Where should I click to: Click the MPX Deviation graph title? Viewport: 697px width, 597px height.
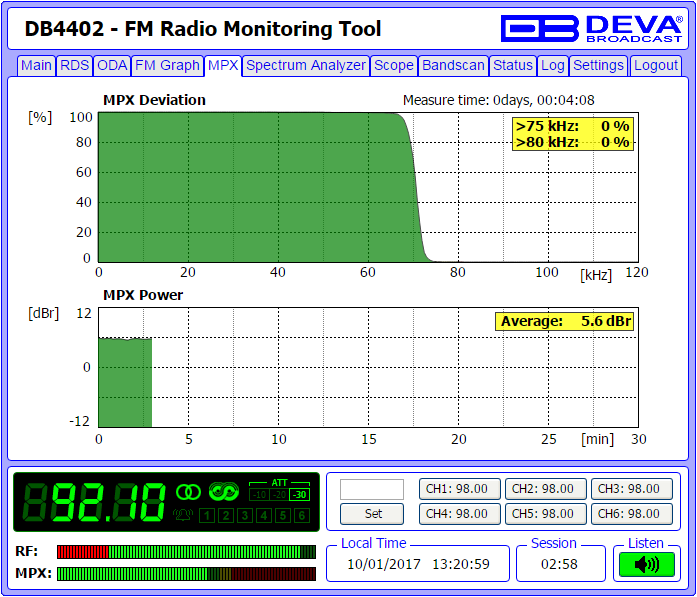pyautogui.click(x=154, y=100)
